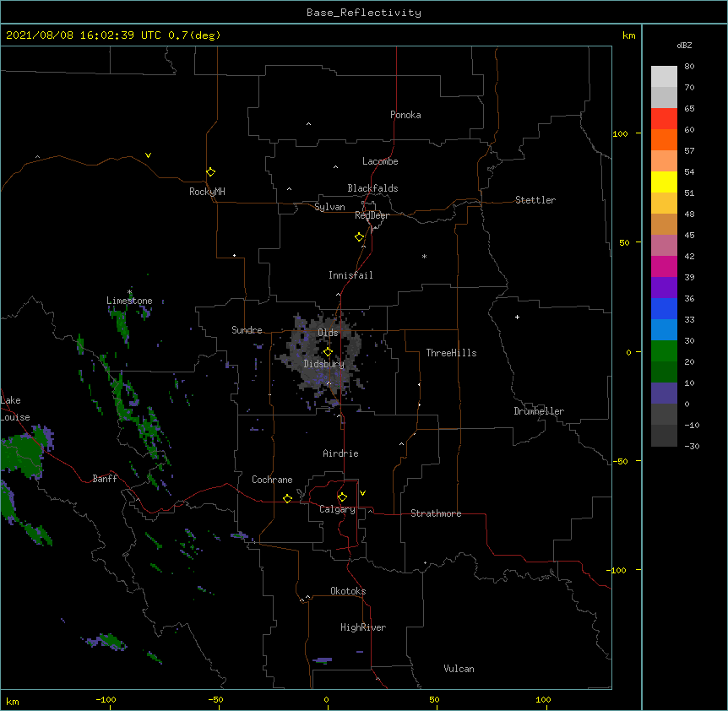Click the Strathmore label

(436, 513)
